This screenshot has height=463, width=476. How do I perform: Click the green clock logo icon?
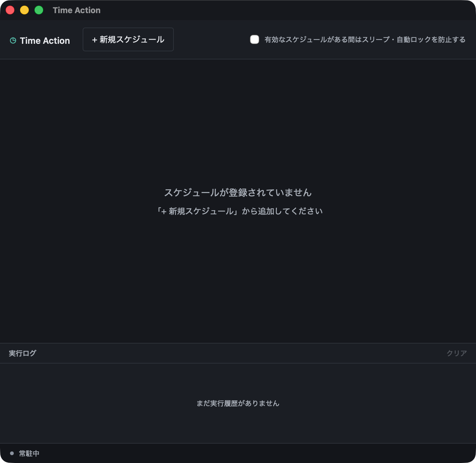click(x=13, y=41)
